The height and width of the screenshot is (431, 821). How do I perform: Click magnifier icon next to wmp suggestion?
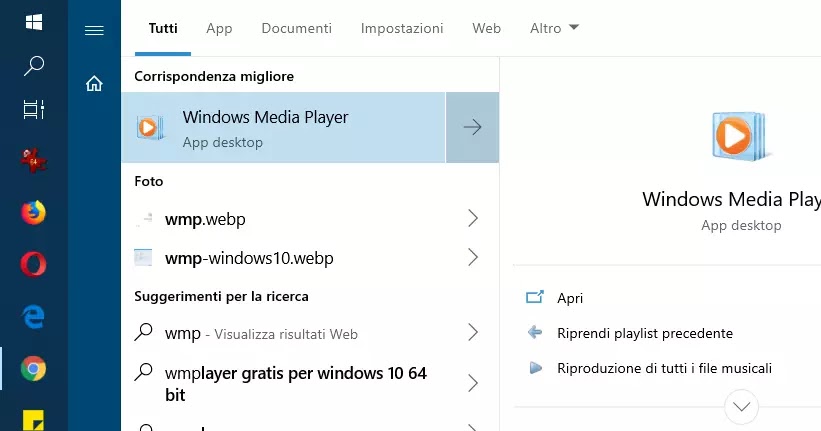tap(143, 332)
